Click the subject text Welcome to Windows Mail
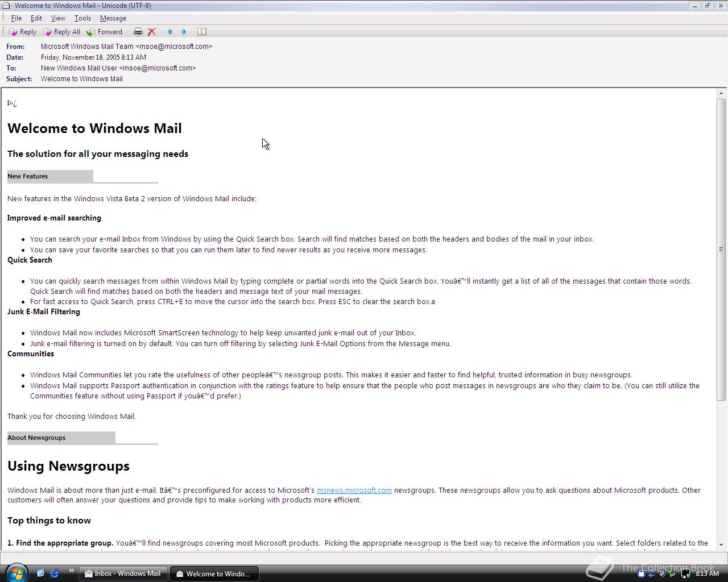Viewport: 728px width, 582px height. pos(82,79)
